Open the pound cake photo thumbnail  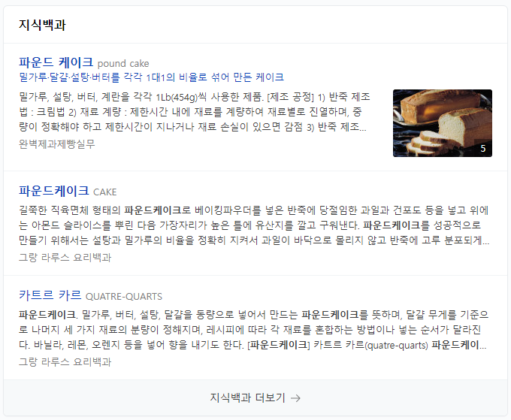click(x=442, y=123)
